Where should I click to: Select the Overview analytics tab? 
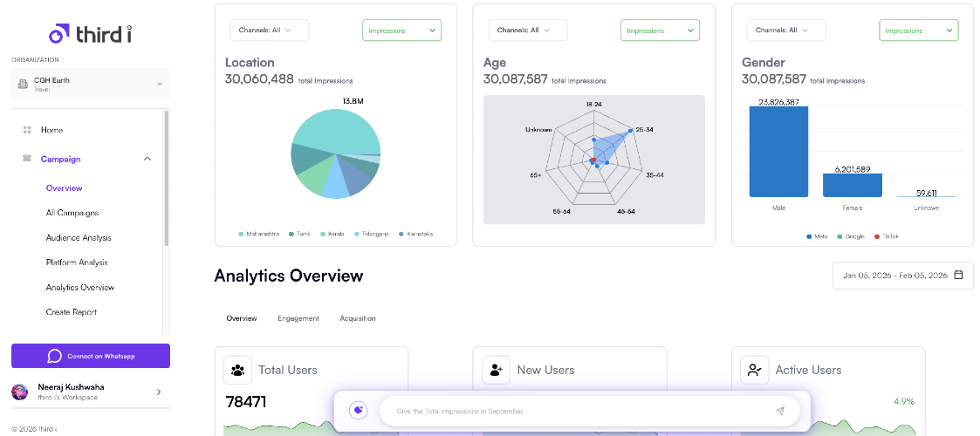click(x=241, y=318)
